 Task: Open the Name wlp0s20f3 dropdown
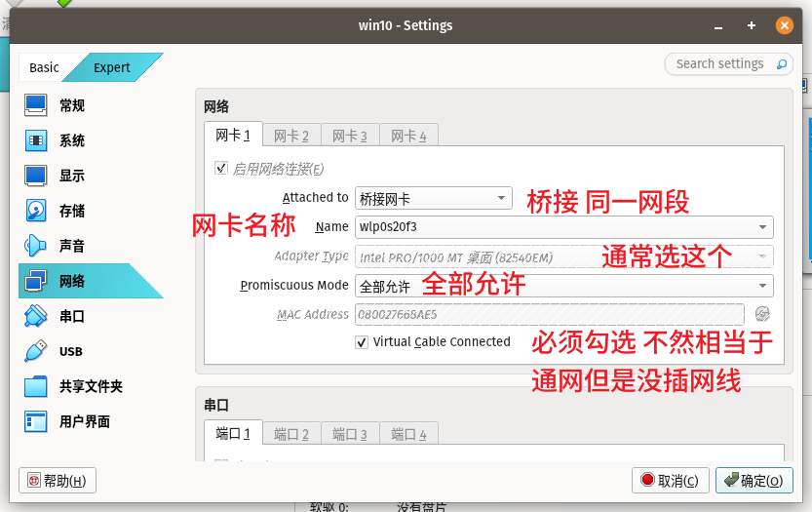click(563, 227)
